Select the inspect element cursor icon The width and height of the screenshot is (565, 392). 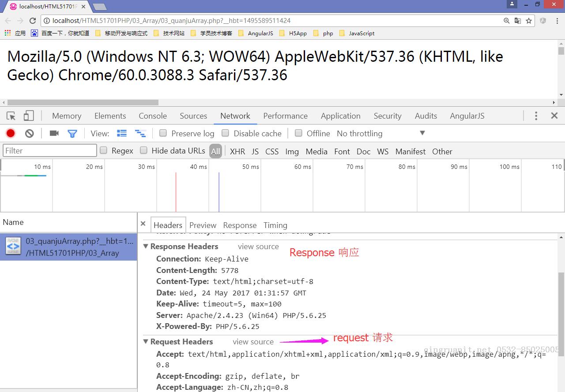coord(11,116)
